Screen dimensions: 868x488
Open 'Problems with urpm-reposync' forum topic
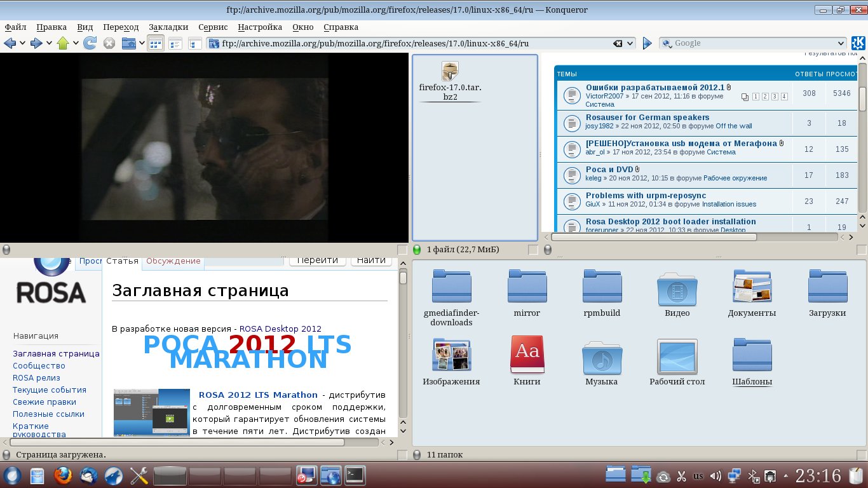coord(646,196)
